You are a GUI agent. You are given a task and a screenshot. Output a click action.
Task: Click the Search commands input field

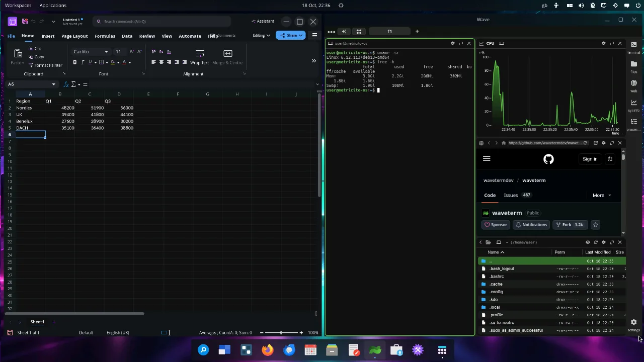pyautogui.click(x=162, y=22)
